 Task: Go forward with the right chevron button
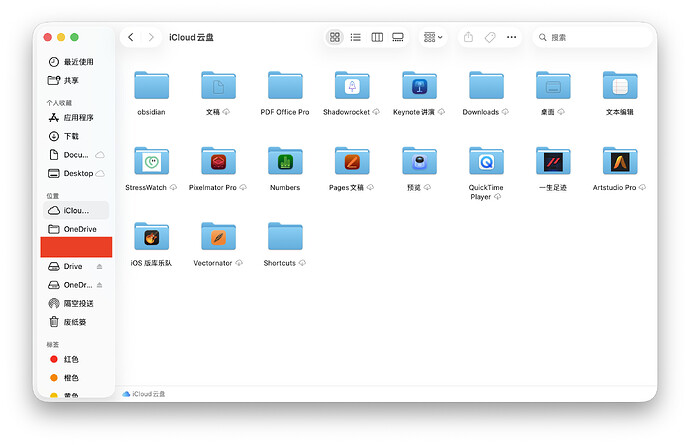point(151,37)
